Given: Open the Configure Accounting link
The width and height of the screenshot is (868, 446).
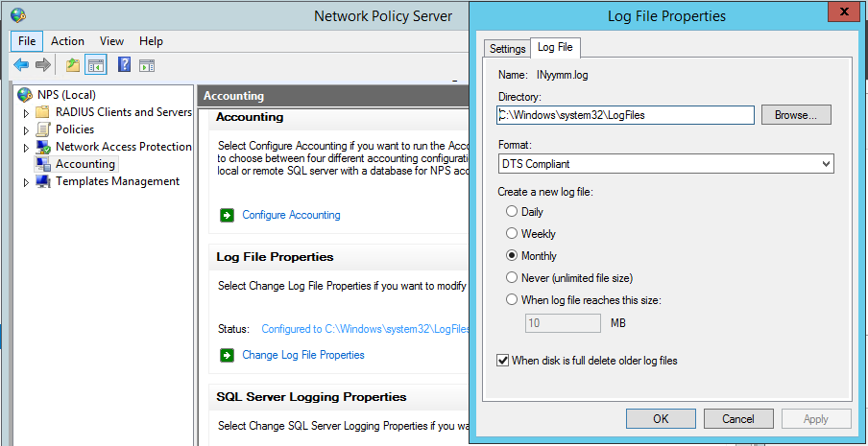Looking at the screenshot, I should click(291, 215).
